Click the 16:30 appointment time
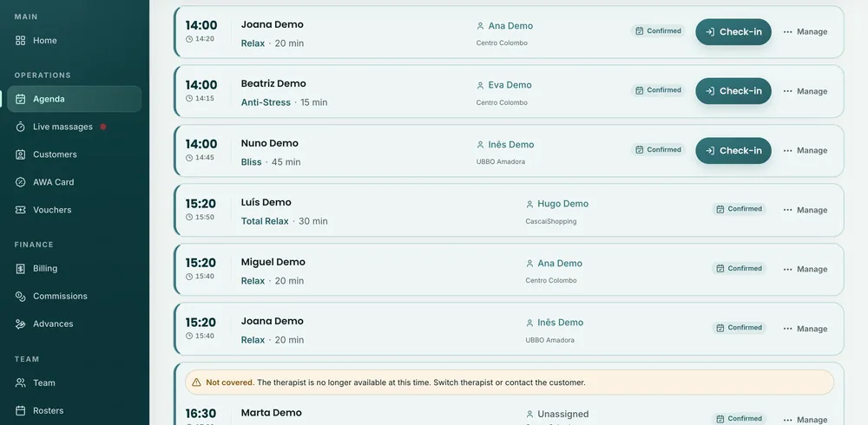 (201, 414)
